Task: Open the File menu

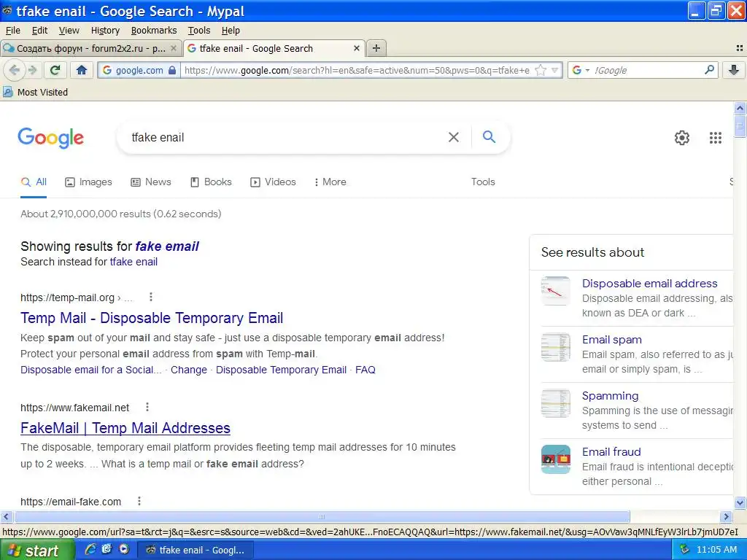Action: pyautogui.click(x=13, y=31)
